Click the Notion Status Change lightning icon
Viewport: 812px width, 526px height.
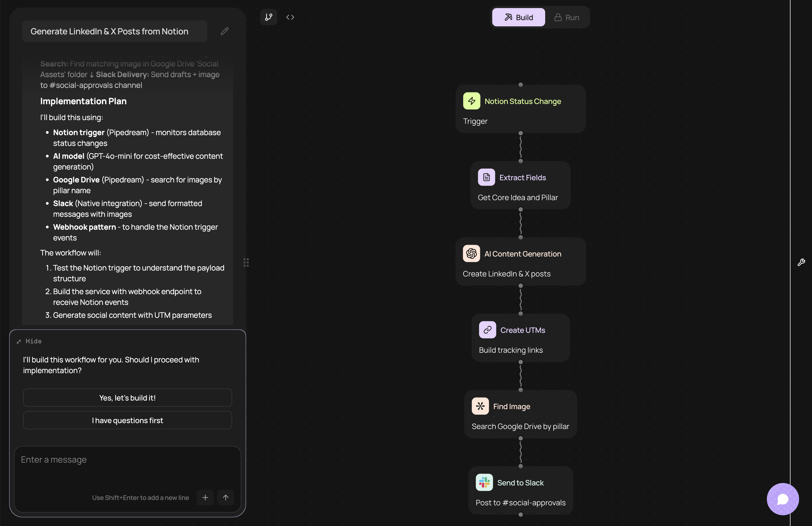coord(472,101)
